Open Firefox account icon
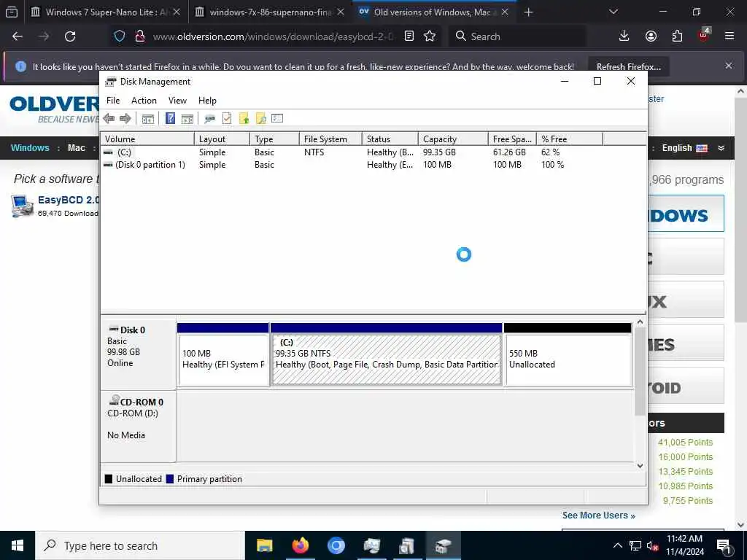The width and height of the screenshot is (747, 560). (651, 36)
